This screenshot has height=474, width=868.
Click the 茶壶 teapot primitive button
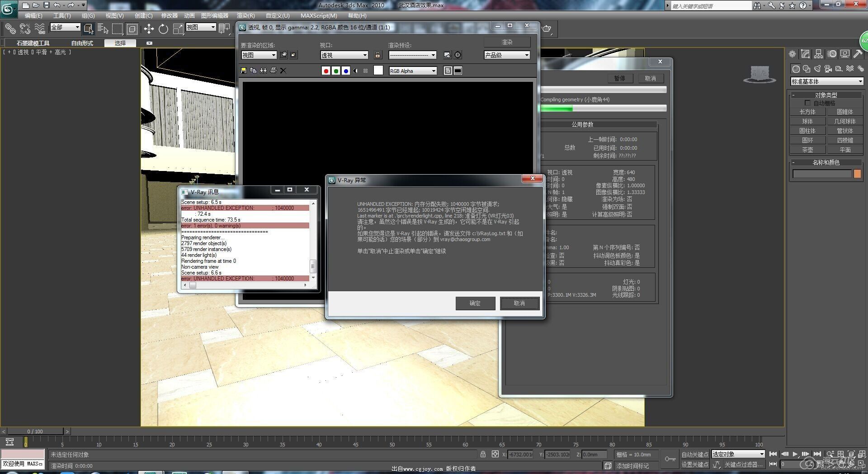coord(807,150)
